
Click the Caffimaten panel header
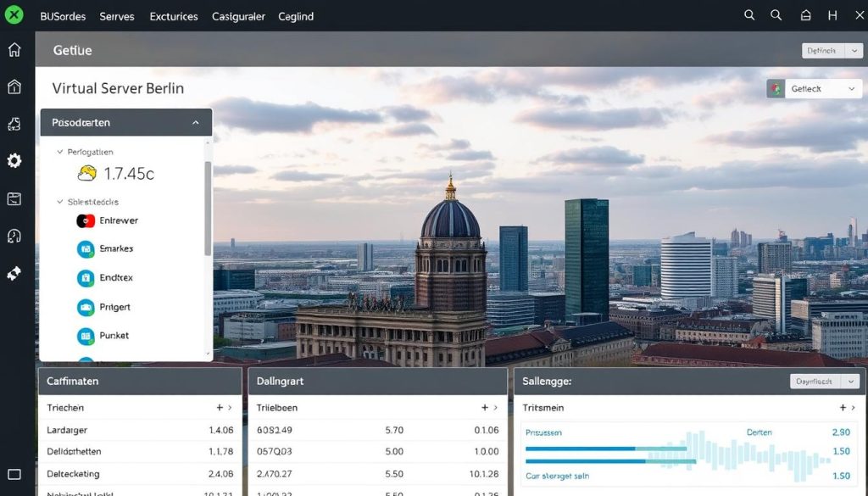point(140,382)
